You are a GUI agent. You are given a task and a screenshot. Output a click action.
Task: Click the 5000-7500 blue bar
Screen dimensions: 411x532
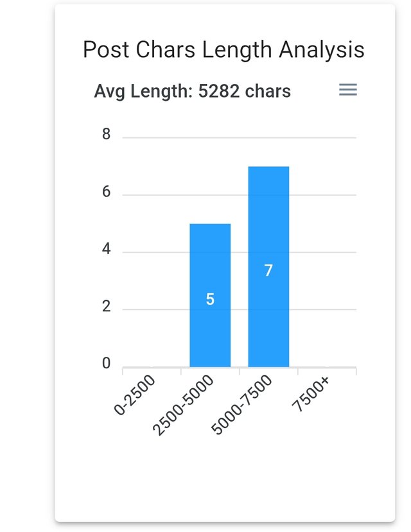tap(268, 267)
